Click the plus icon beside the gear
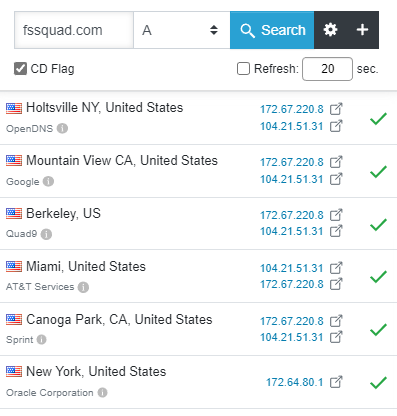397x416 pixels. pos(362,30)
